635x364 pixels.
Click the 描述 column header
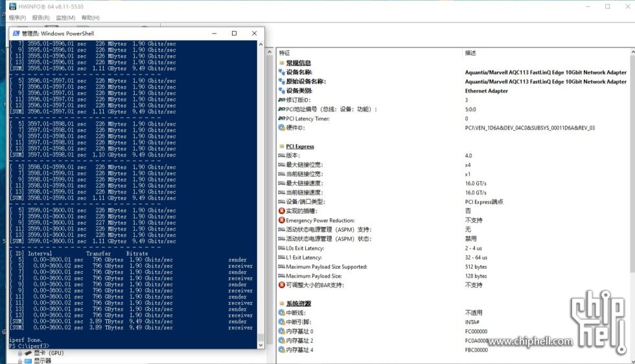coord(470,52)
